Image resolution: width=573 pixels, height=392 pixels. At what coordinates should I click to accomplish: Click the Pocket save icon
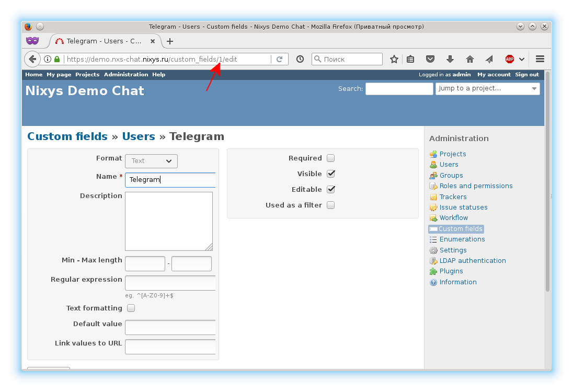[x=430, y=59]
